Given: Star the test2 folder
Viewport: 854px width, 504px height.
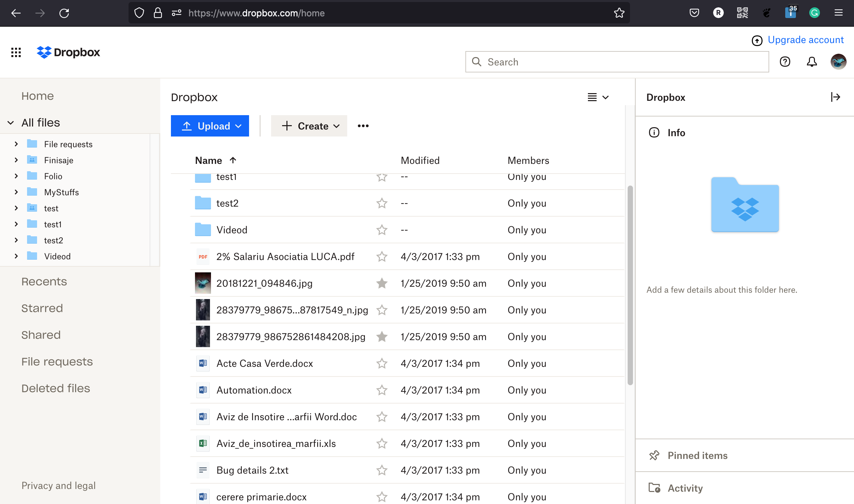Looking at the screenshot, I should [382, 203].
